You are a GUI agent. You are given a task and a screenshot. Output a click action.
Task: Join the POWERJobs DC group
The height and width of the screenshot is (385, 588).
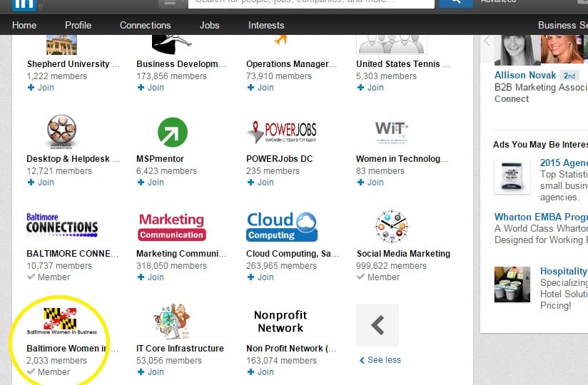[x=260, y=182]
